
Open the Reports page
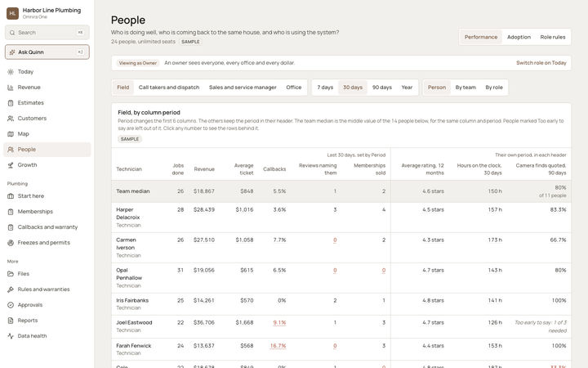pyautogui.click(x=47, y=321)
